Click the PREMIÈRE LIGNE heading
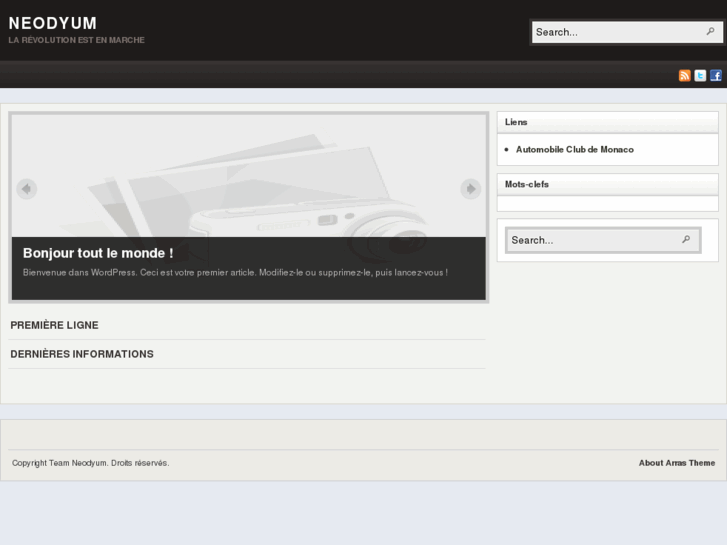The image size is (727, 545). click(x=54, y=325)
